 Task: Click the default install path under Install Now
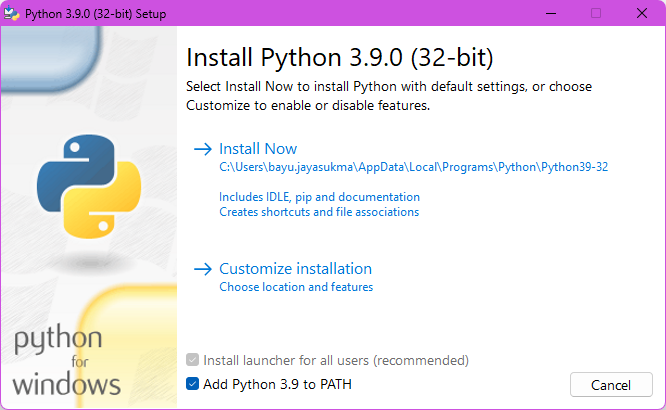coord(413,168)
